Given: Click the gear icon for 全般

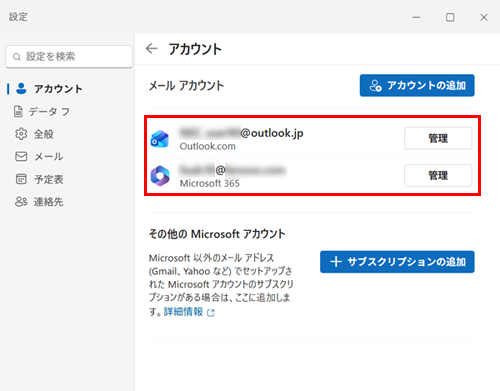Looking at the screenshot, I should [21, 134].
